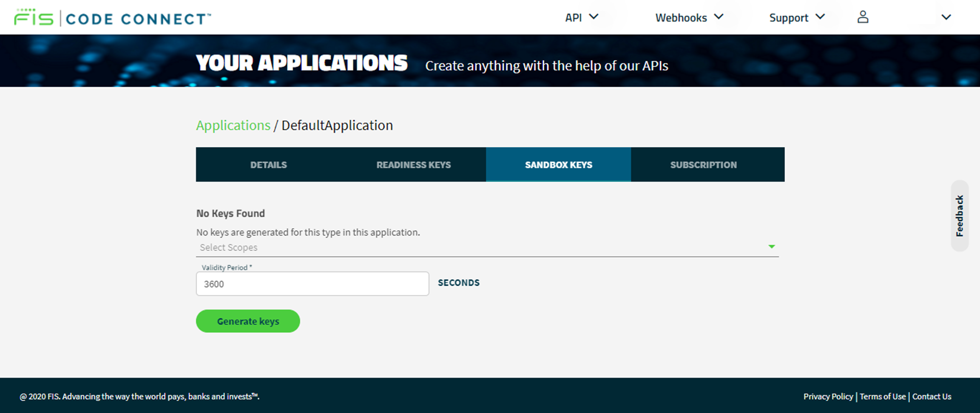
Task: Open the Readiness Keys tab
Action: coord(413,165)
